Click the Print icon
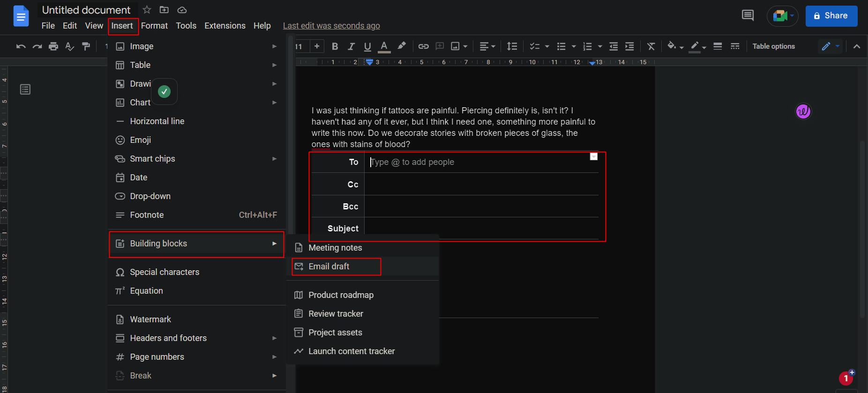Screen dimensions: 868x393 (x=53, y=46)
